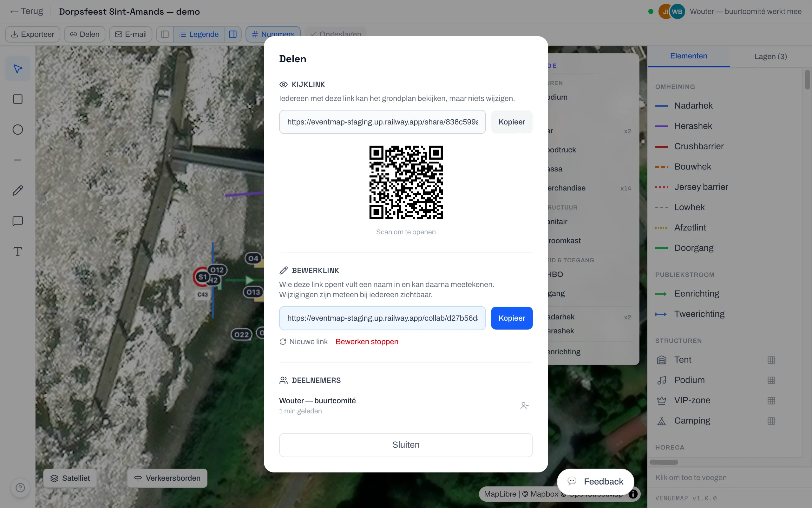This screenshot has width=812, height=508.
Task: Click the S1 red map marker
Action: tap(202, 277)
